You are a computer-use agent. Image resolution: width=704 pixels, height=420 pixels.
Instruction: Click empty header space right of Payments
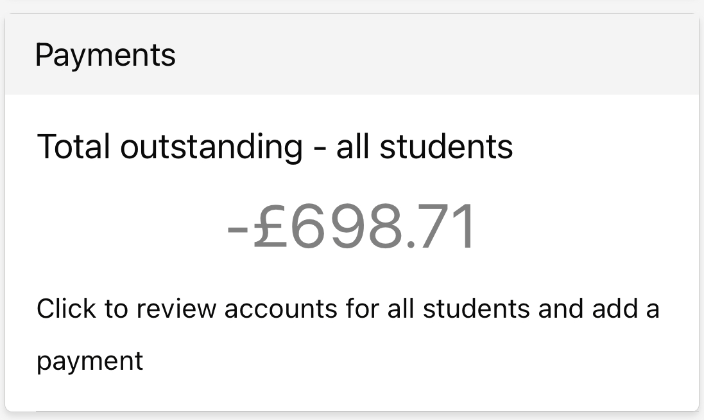[x=450, y=55]
